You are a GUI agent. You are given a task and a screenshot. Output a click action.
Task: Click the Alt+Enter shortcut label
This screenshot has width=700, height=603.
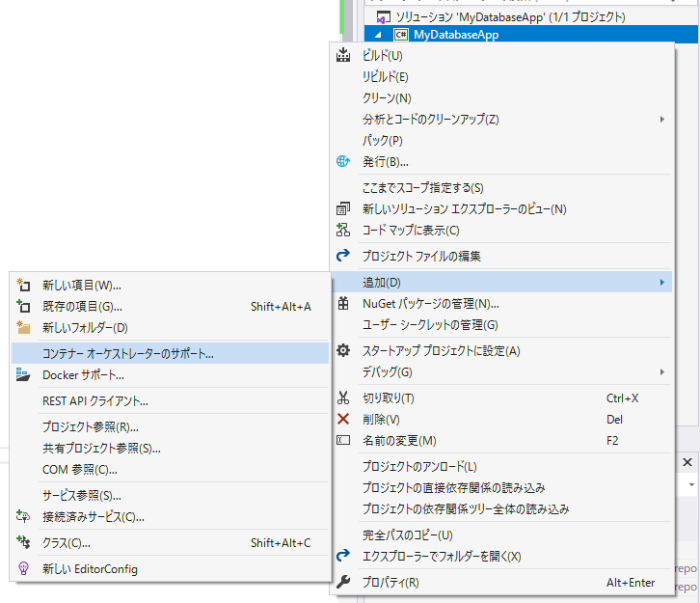coord(631,583)
